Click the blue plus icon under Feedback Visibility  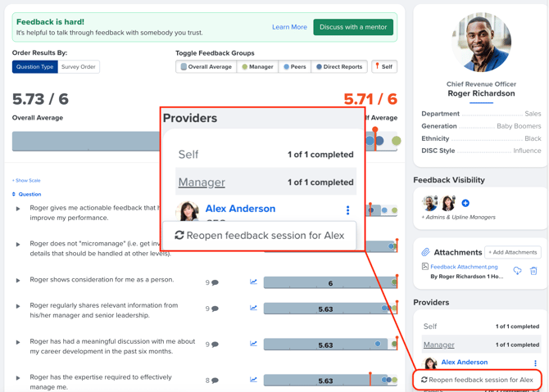click(465, 203)
